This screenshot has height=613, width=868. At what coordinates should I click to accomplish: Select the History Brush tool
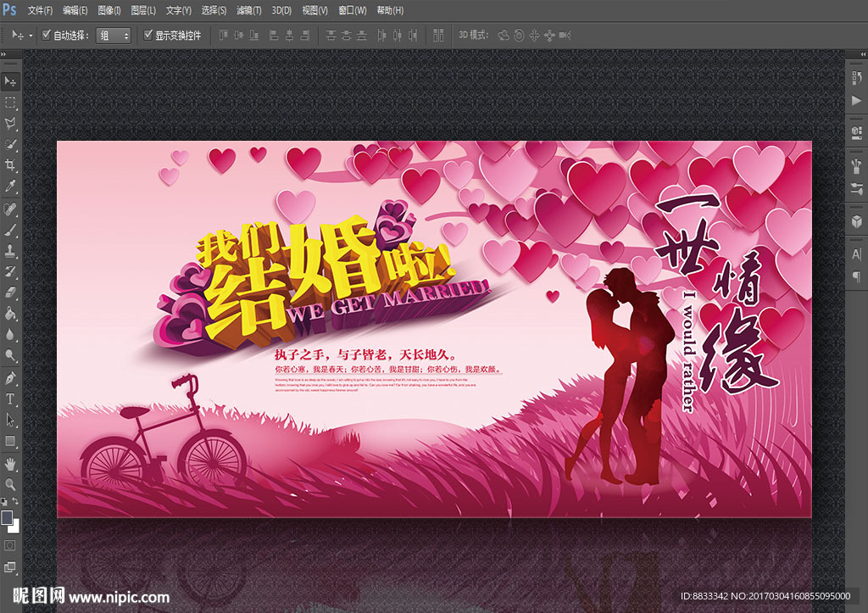click(x=10, y=272)
